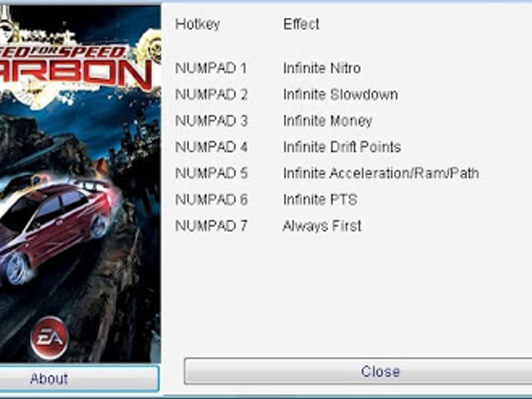
Task: Select the Effect column header
Action: coord(301,24)
